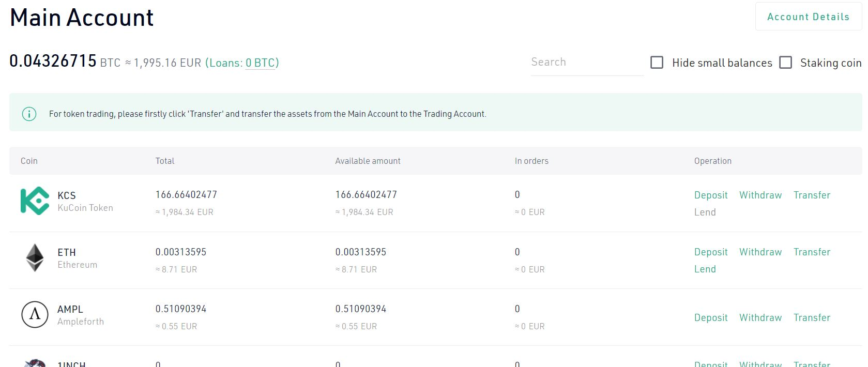Deposit AMPL
The height and width of the screenshot is (367, 868).
click(x=711, y=317)
